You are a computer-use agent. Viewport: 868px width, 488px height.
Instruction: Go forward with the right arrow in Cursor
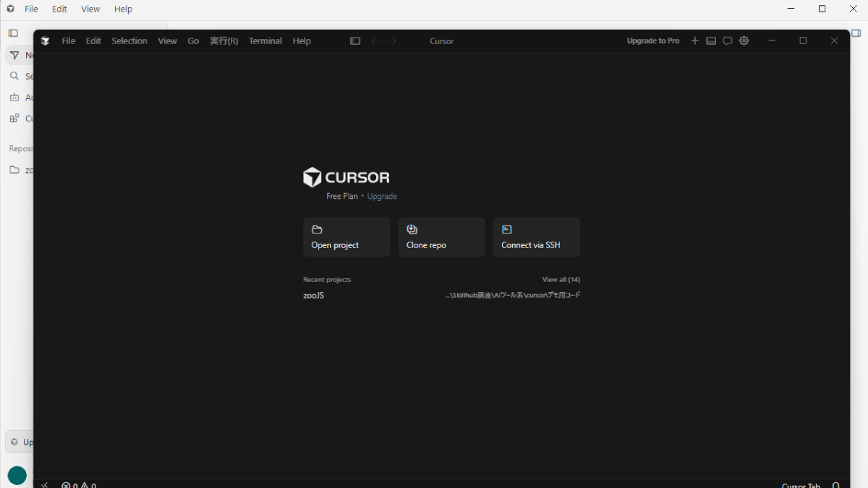pyautogui.click(x=393, y=41)
